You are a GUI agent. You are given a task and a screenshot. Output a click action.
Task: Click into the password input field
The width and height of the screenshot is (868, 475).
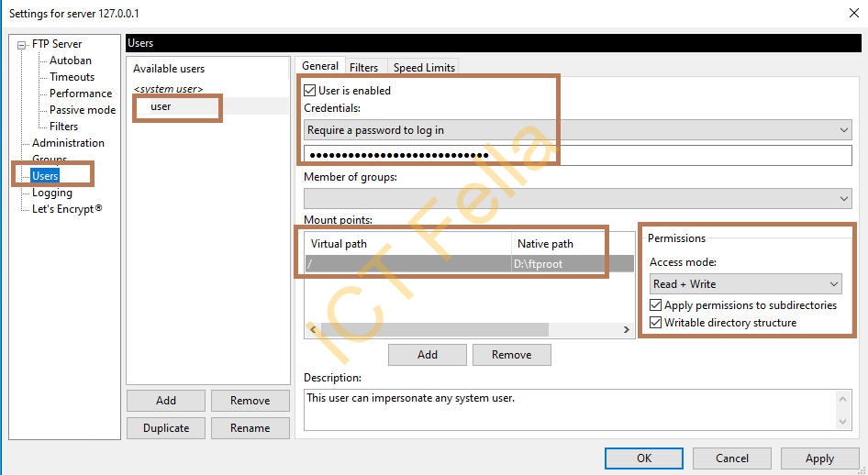(x=577, y=155)
